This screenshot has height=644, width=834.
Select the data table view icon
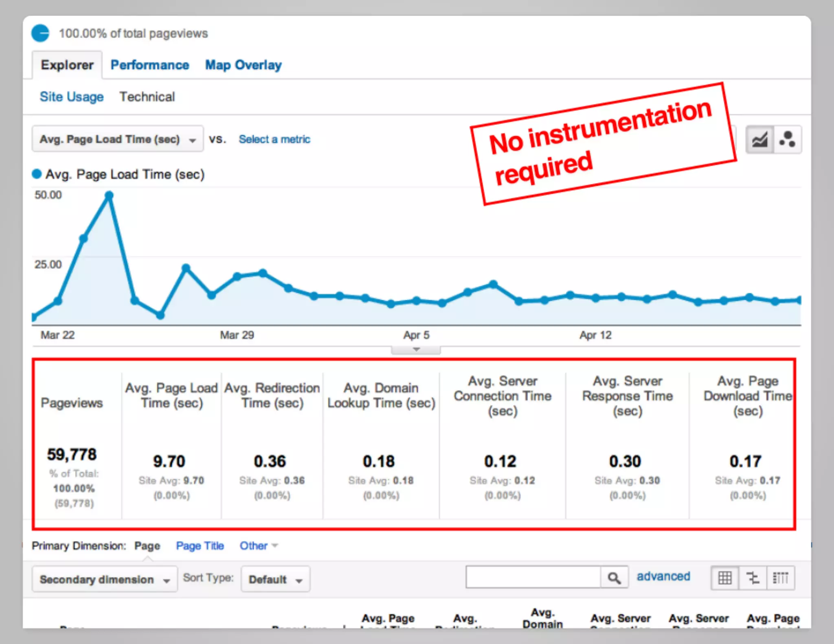point(725,578)
